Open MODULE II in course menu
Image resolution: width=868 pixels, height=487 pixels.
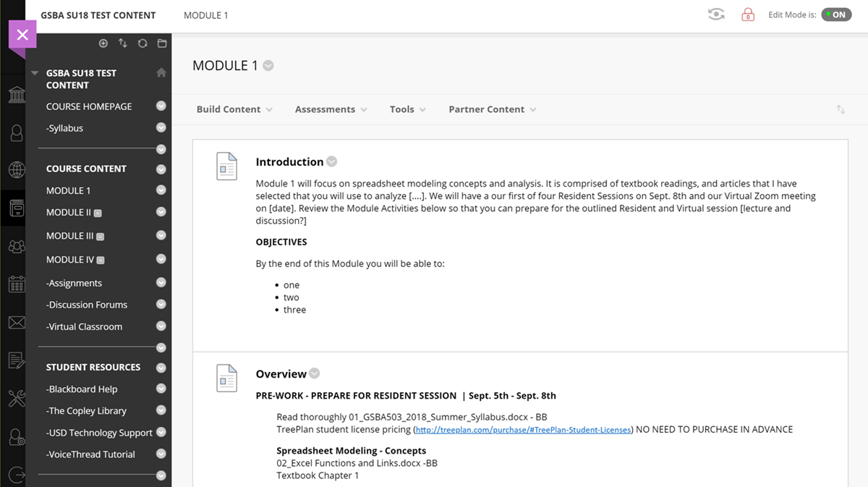(69, 212)
